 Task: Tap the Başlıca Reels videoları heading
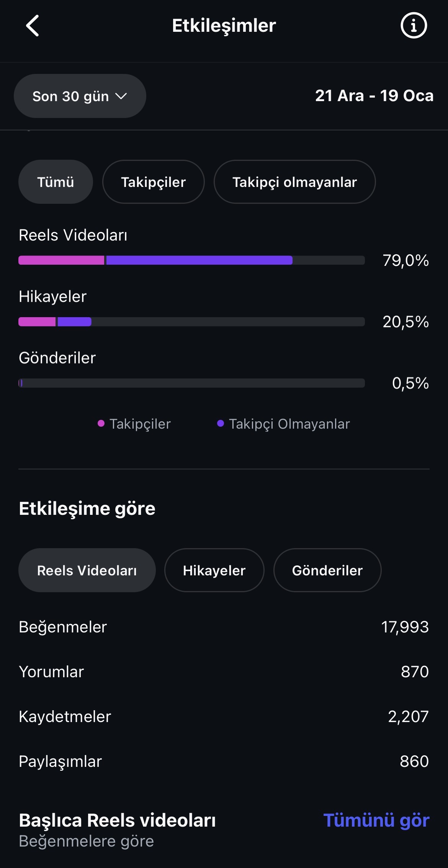point(117,821)
